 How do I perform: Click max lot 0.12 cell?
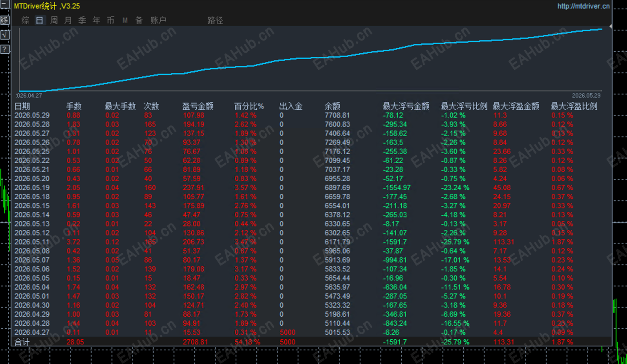coord(112,242)
